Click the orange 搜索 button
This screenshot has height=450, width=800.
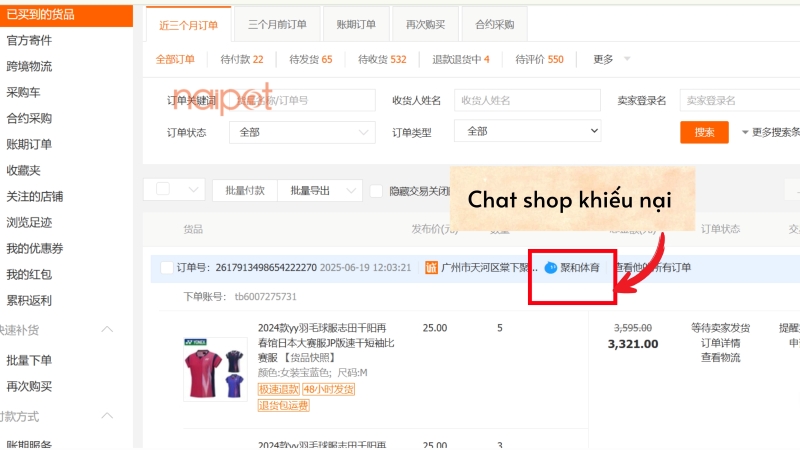[x=704, y=132]
